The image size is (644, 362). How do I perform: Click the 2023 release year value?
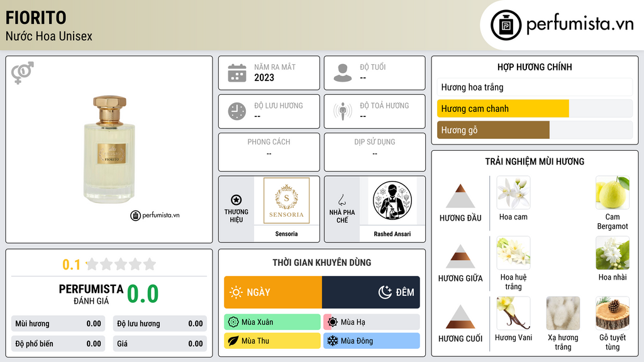(264, 77)
